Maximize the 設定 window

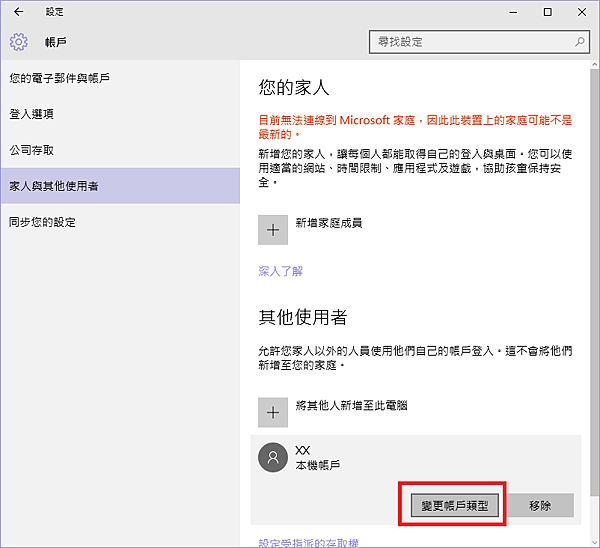(548, 12)
